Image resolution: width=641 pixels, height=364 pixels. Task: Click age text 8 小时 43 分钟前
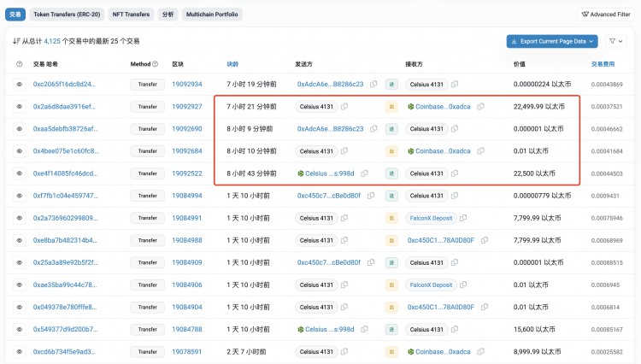251,173
